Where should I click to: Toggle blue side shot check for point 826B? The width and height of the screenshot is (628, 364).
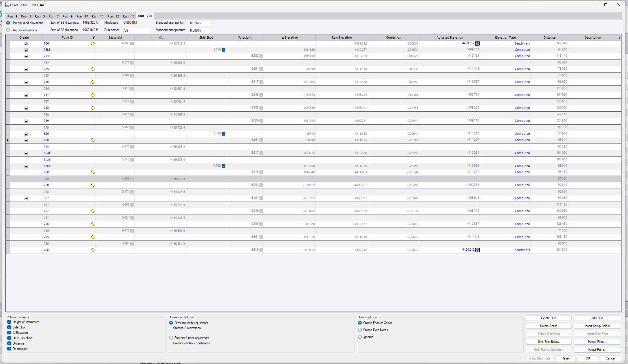[x=223, y=166]
